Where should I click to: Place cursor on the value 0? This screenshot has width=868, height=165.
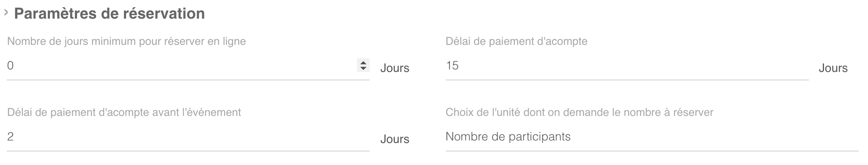[11, 66]
